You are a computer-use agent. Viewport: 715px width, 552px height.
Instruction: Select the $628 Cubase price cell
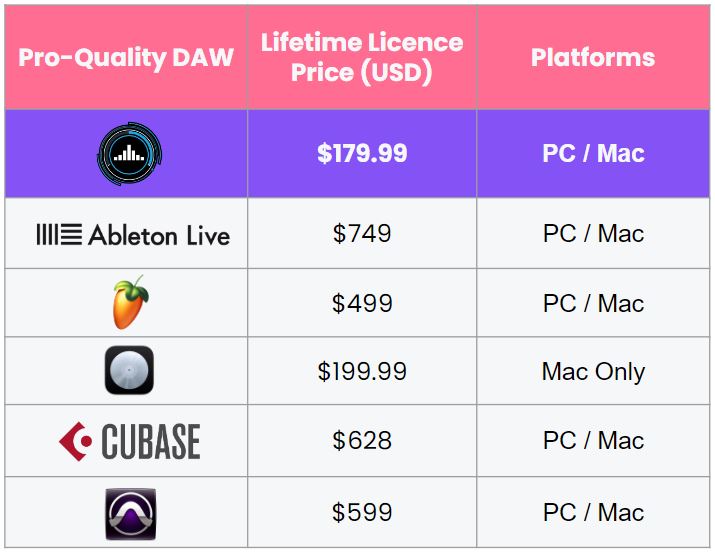(362, 441)
